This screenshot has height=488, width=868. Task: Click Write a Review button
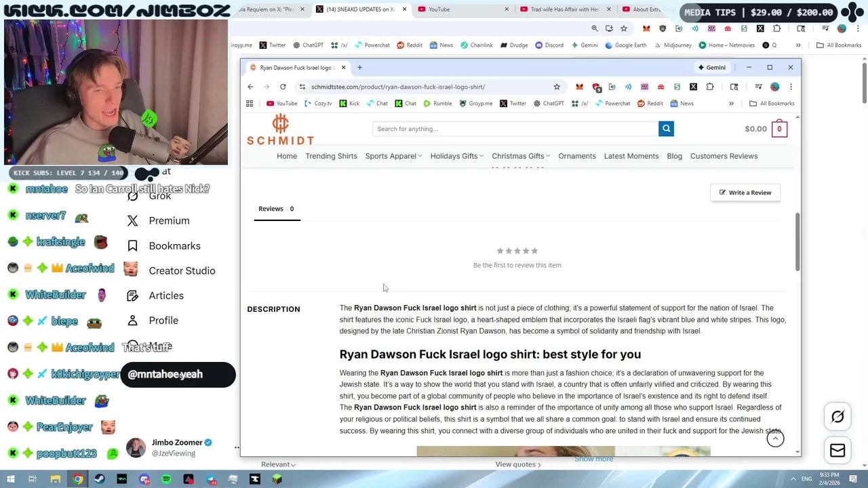745,192
